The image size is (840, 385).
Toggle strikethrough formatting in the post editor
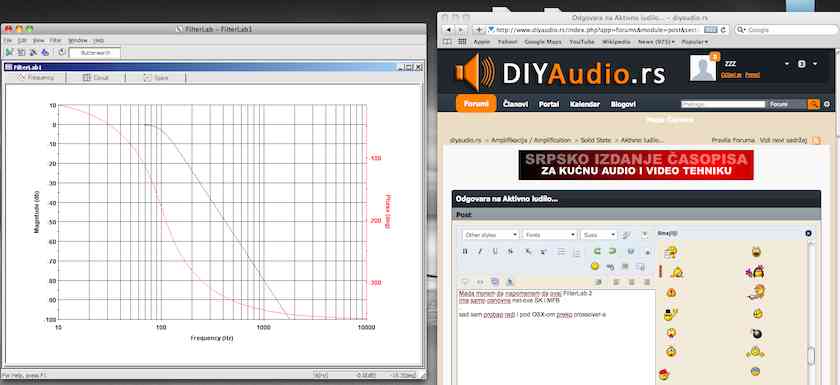point(511,251)
